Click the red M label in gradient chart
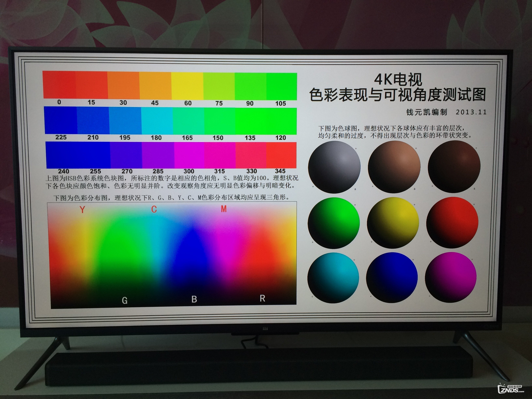 click(224, 209)
